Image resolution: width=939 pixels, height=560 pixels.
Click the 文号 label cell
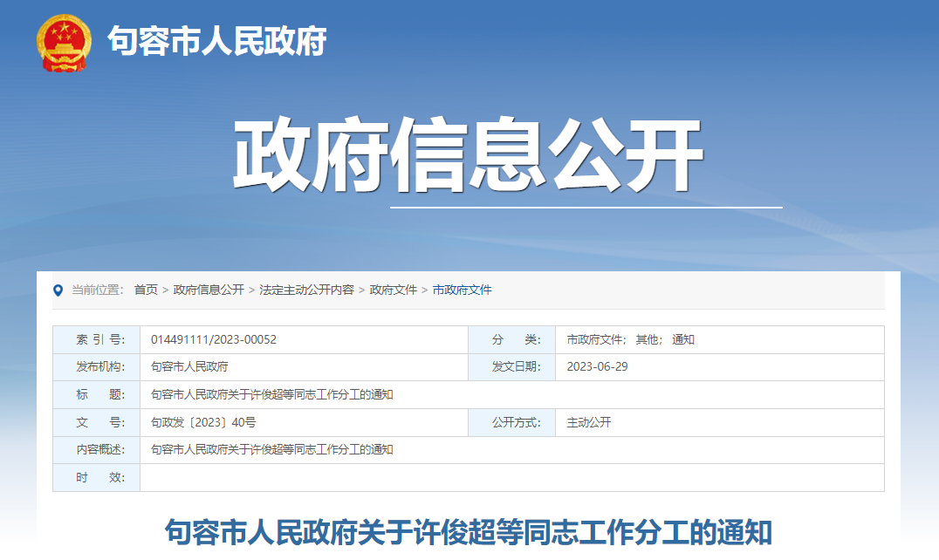[96, 422]
